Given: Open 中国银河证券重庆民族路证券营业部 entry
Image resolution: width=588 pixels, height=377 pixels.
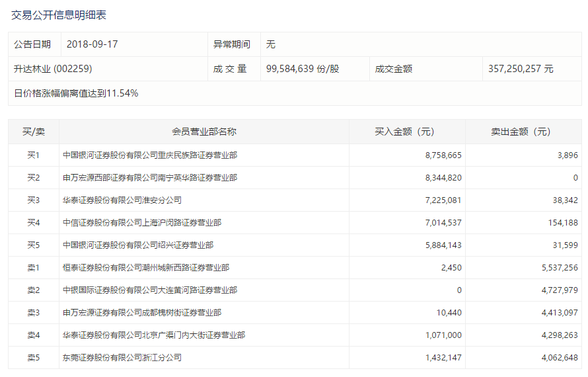Looking at the screenshot, I should pos(149,155).
